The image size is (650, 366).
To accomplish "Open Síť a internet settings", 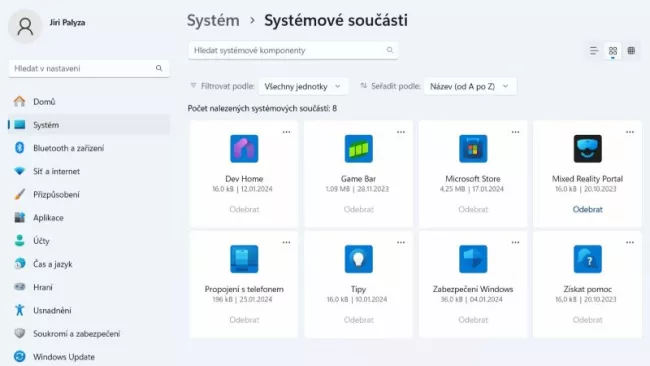I will pyautogui.click(x=89, y=171).
